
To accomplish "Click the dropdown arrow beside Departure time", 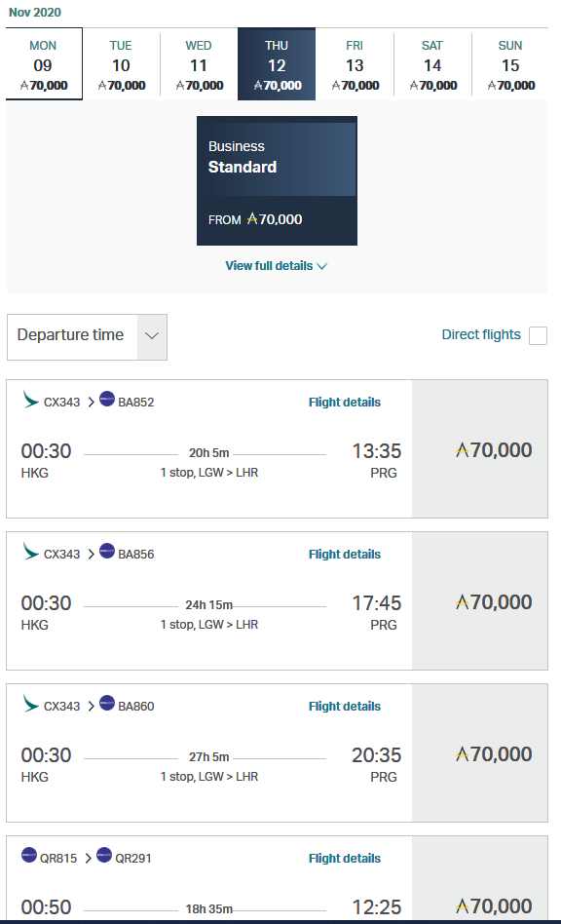I will click(x=152, y=337).
